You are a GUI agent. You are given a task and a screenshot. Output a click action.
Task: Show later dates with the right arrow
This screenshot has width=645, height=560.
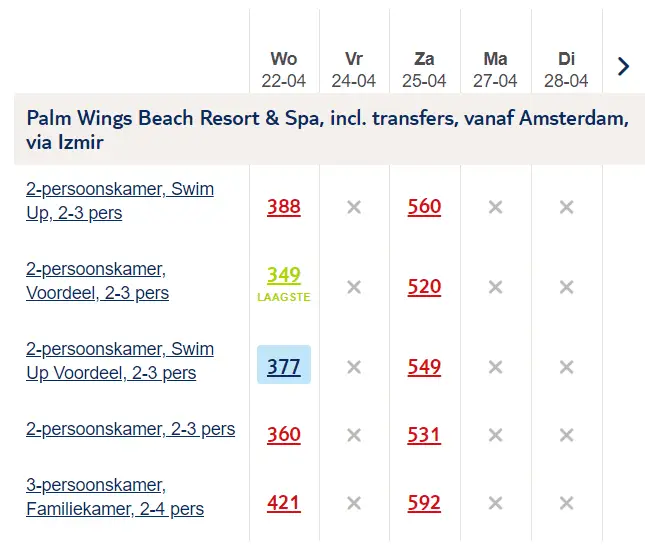[623, 67]
